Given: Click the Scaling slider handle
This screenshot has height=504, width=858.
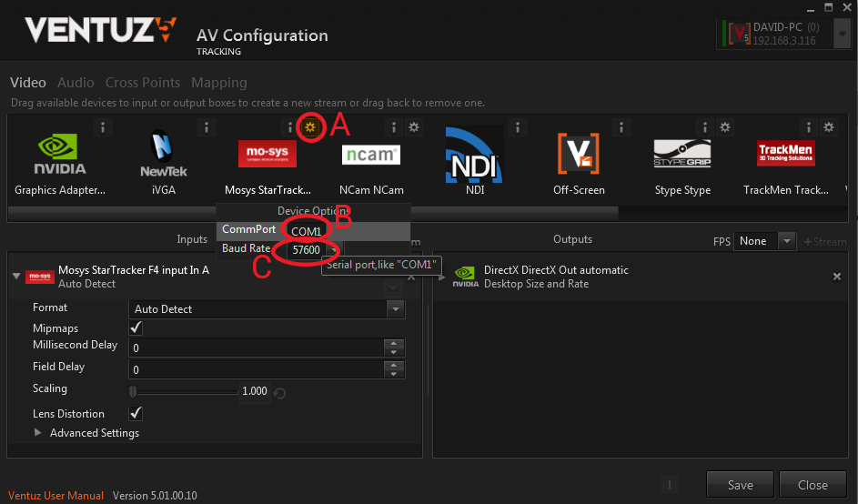Looking at the screenshot, I should (x=133, y=391).
